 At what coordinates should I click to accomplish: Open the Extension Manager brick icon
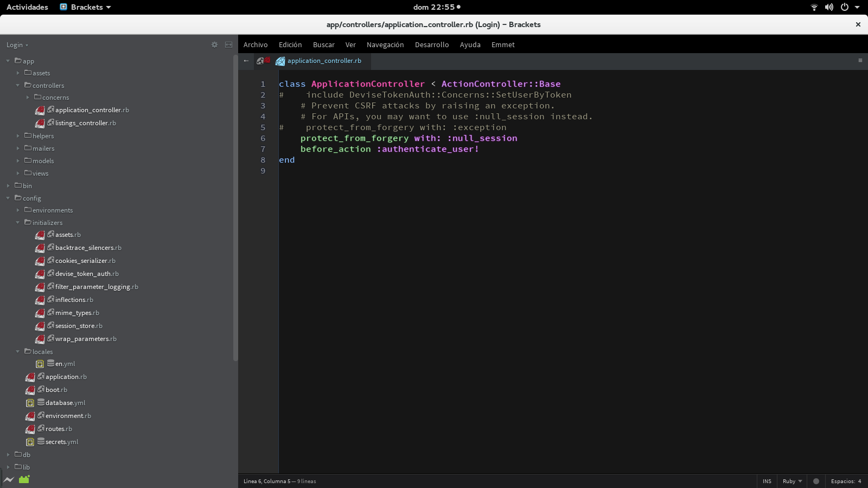24,479
